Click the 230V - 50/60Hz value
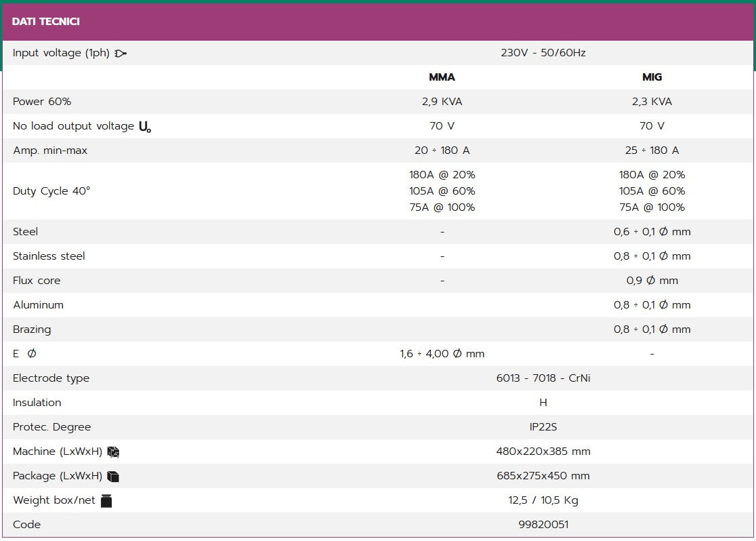 543,53
